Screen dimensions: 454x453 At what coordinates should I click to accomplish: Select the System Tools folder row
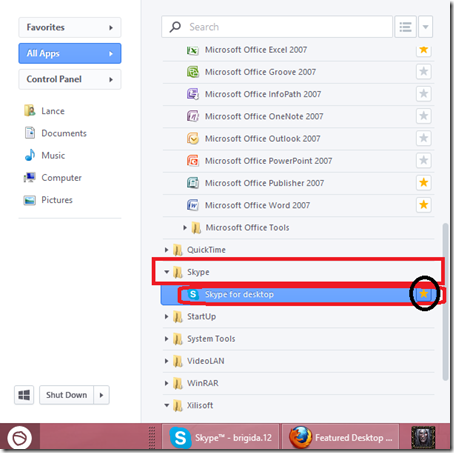point(298,339)
